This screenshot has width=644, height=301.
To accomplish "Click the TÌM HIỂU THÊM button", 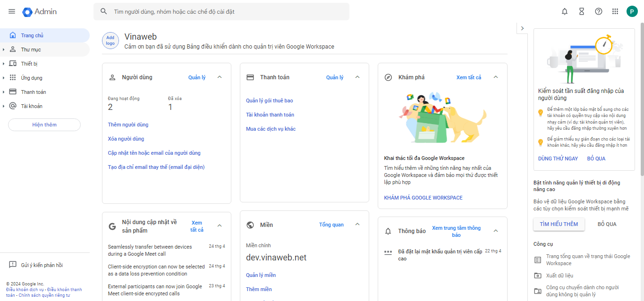I will coord(559,224).
